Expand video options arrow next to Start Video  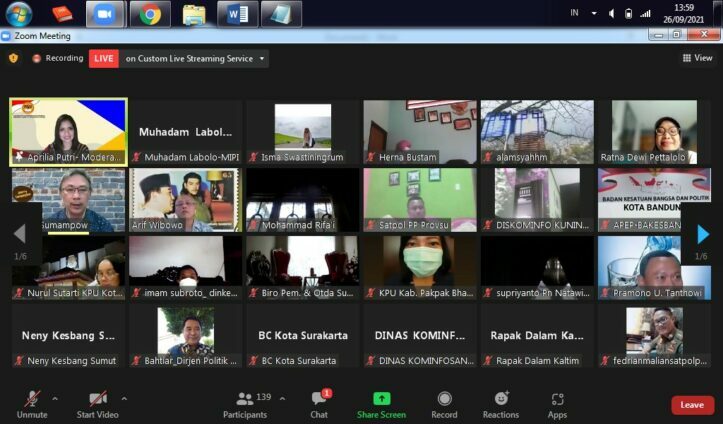pos(124,399)
